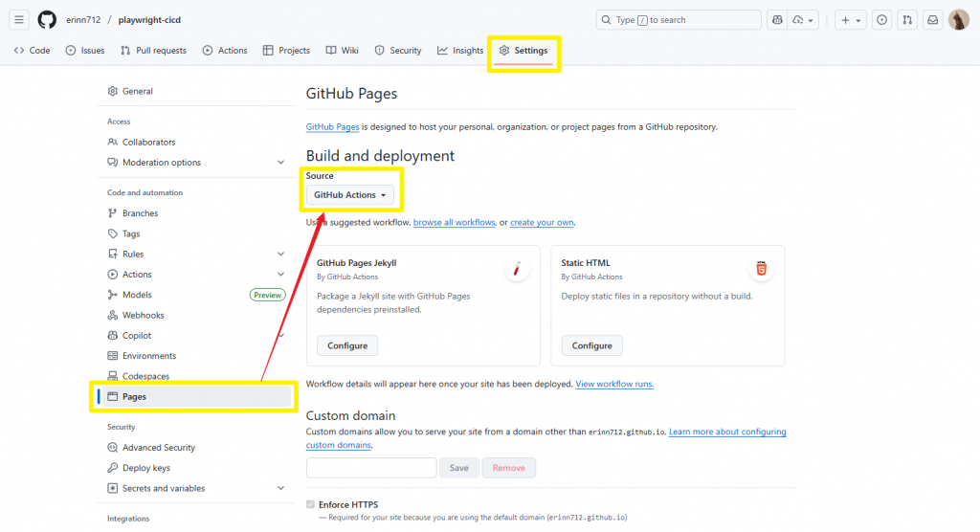The image size is (980, 532).
Task: Click the Copilot icon in settings sidebar
Action: pyautogui.click(x=113, y=336)
